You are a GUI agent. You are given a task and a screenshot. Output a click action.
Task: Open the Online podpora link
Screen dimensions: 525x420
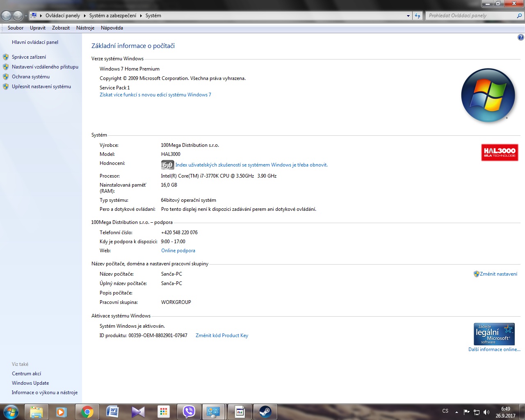[x=178, y=251]
